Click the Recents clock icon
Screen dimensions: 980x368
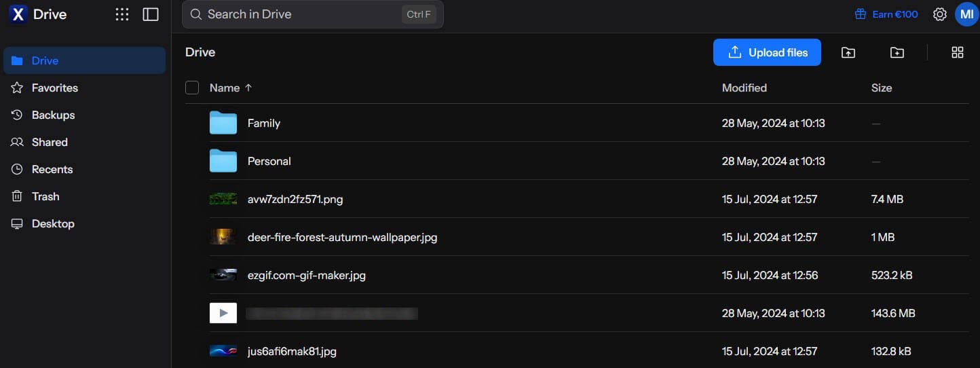[18, 169]
